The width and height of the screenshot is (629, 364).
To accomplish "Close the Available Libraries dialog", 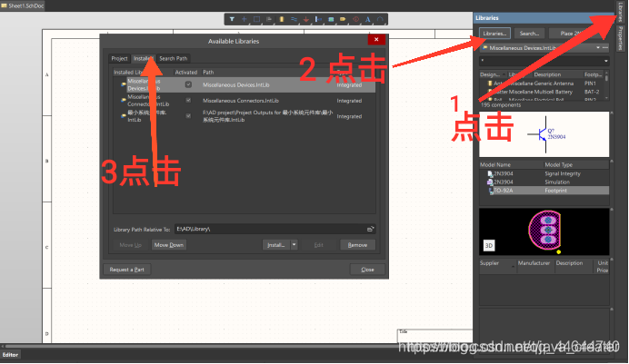I will click(376, 39).
